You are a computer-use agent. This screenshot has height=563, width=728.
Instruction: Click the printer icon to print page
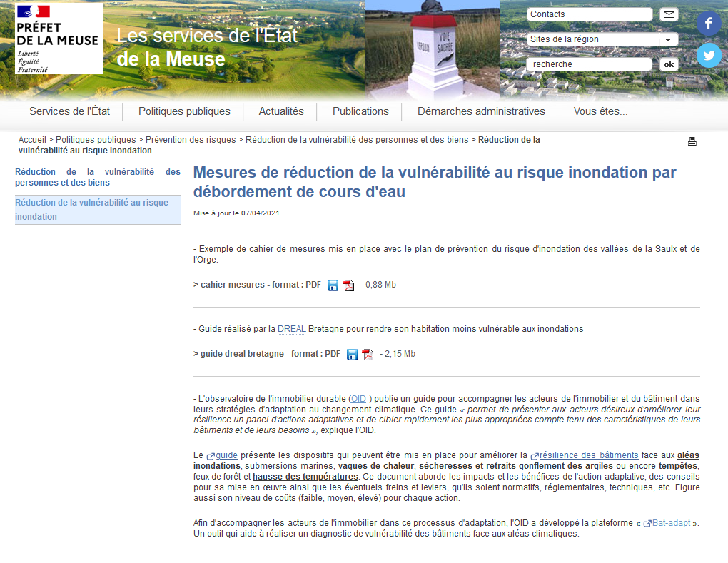coord(692,141)
